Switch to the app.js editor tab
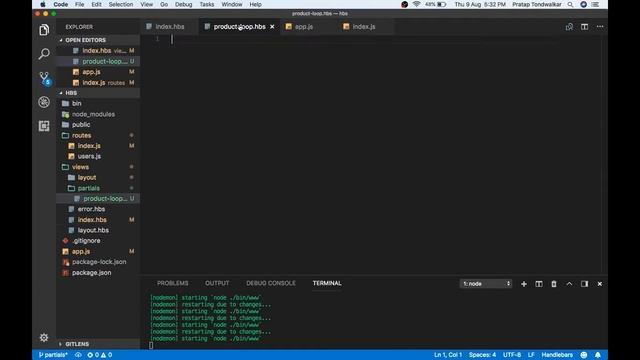Screen dimensions: 640x360 [304, 27]
